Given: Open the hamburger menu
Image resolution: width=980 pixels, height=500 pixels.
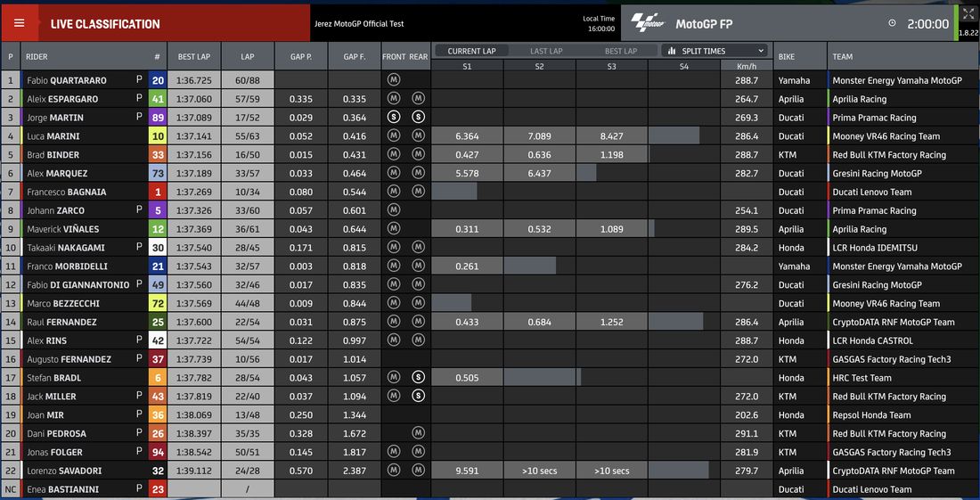Looking at the screenshot, I should [x=19, y=23].
